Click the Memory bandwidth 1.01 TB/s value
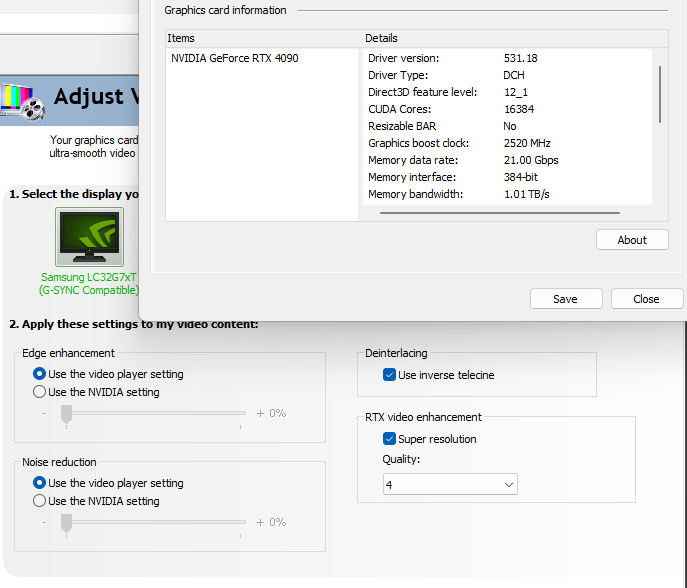Viewport: 687px width, 588px height. pyautogui.click(x=526, y=194)
